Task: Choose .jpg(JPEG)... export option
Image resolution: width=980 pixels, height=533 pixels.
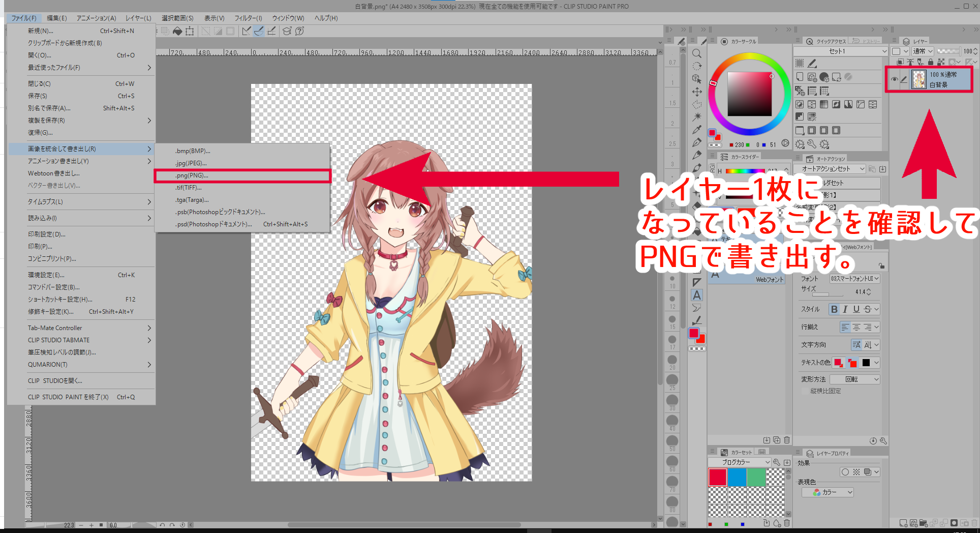Action: click(242, 163)
